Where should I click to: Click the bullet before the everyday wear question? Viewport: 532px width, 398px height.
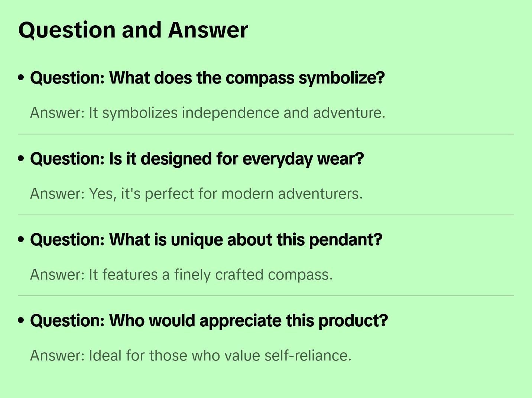[21, 159]
